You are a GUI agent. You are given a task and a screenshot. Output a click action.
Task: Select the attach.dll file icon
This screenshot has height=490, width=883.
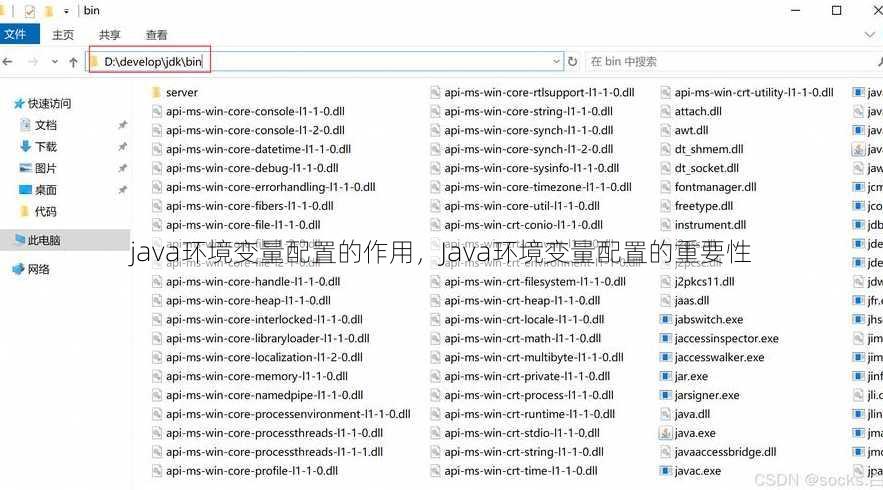pyautogui.click(x=666, y=111)
